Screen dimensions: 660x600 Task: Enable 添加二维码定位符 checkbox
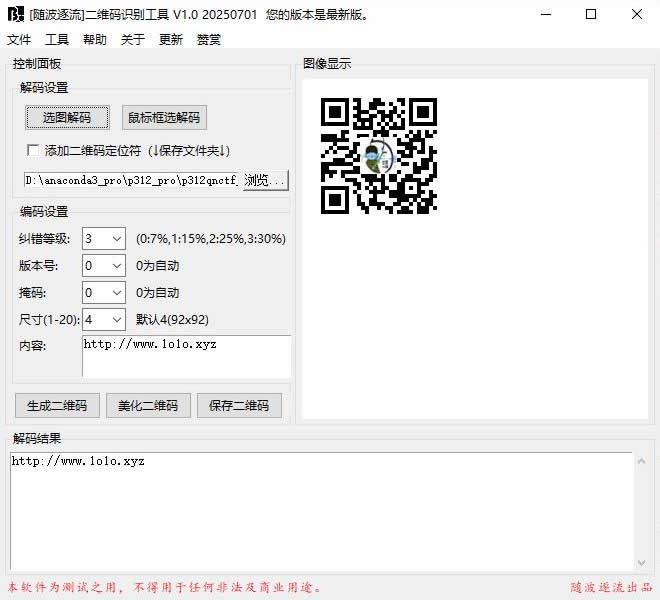[32, 150]
